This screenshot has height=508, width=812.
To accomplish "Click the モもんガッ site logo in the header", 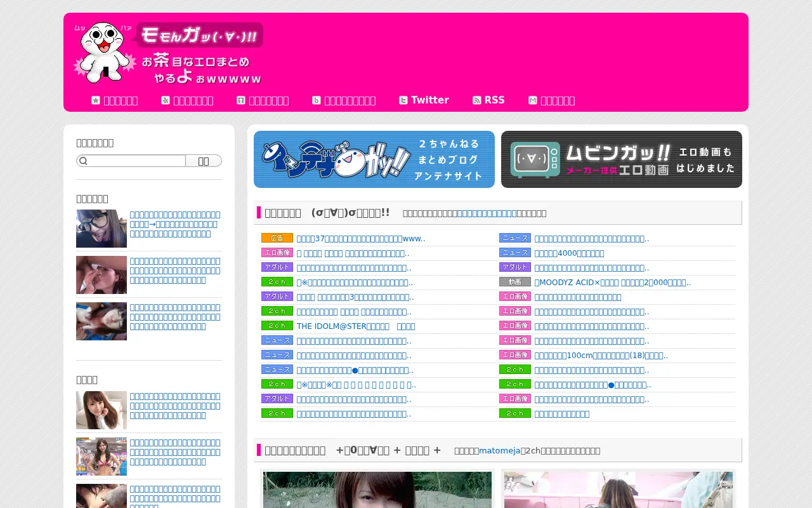I will (168, 53).
